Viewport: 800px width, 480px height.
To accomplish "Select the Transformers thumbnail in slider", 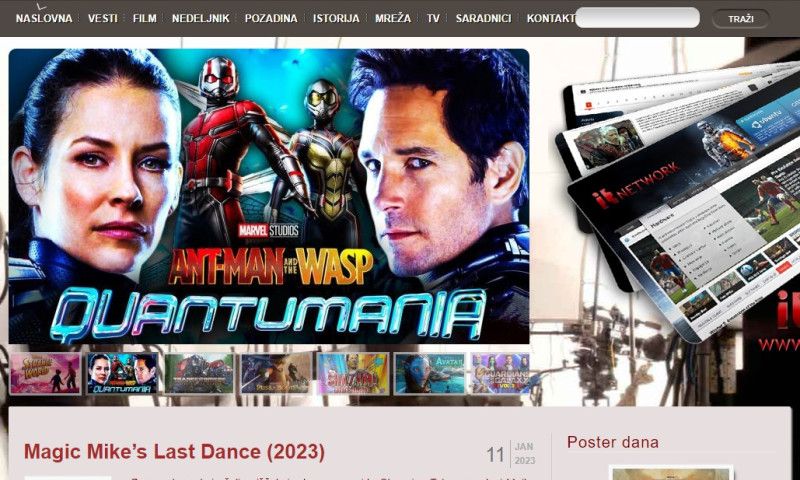I will (x=199, y=373).
